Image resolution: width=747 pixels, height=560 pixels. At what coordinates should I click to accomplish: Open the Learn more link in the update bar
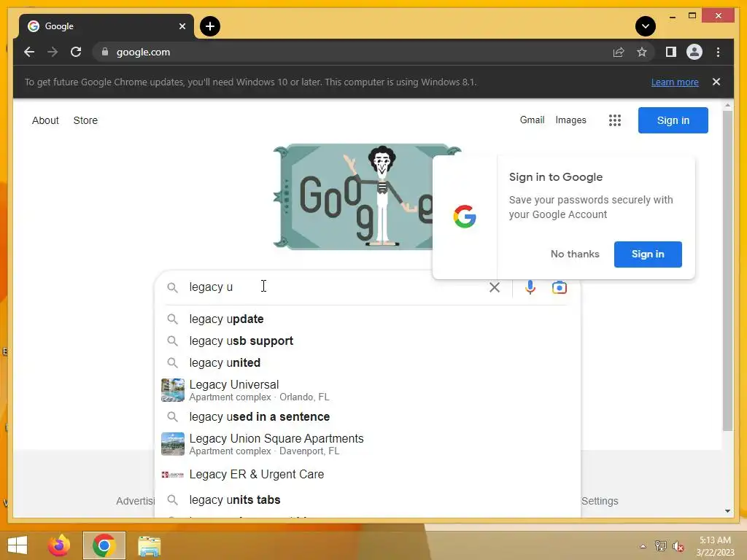tap(675, 82)
